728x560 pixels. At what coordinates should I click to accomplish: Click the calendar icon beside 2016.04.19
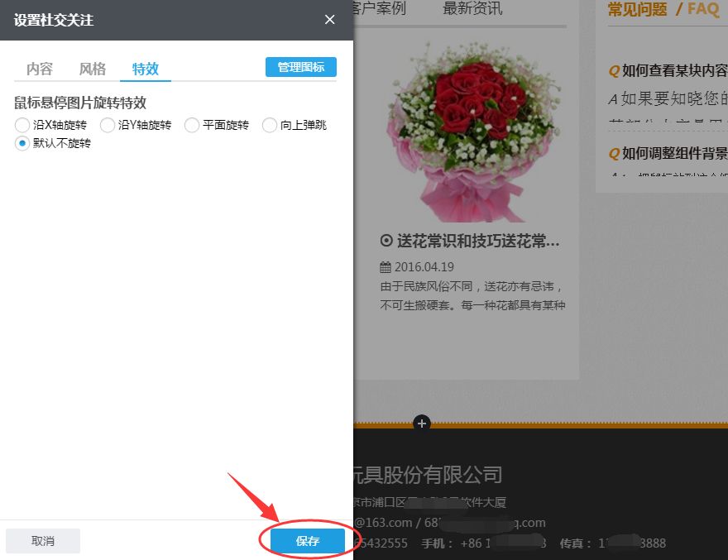pos(386,266)
